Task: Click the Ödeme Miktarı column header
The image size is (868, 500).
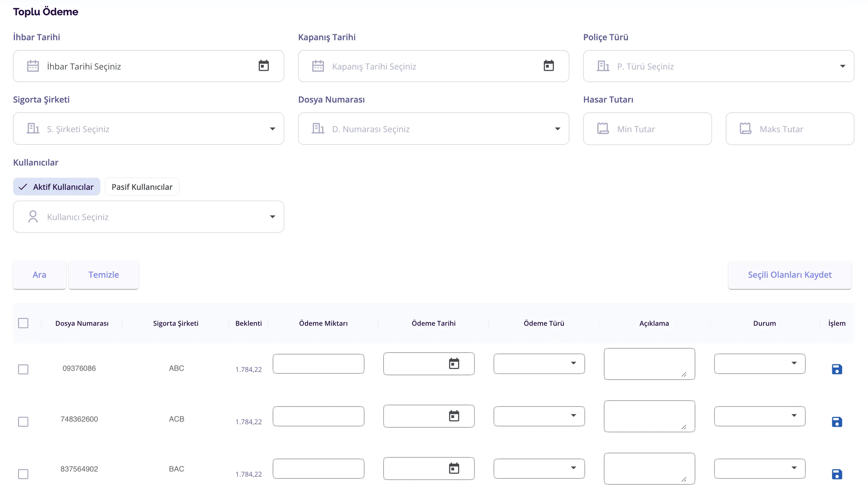Action: 323,323
